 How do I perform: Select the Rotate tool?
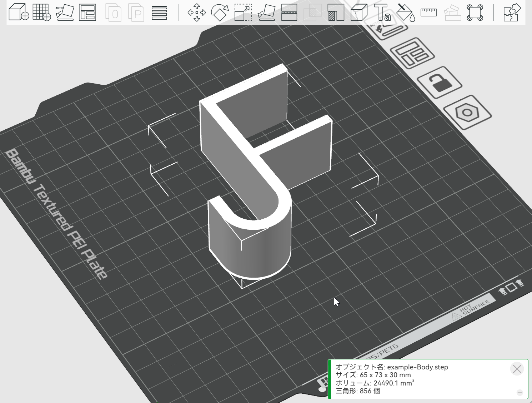point(220,13)
